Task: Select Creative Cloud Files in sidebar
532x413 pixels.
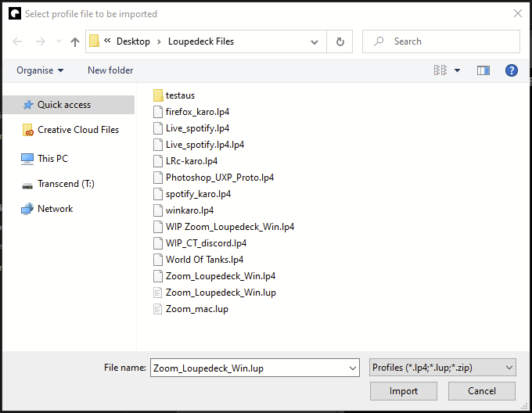Action: (x=77, y=130)
